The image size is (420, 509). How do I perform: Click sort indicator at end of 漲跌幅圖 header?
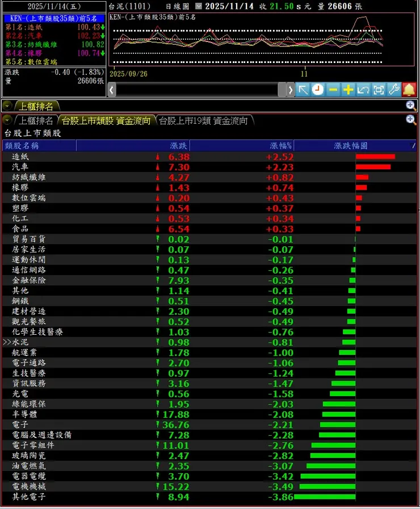[x=413, y=146]
